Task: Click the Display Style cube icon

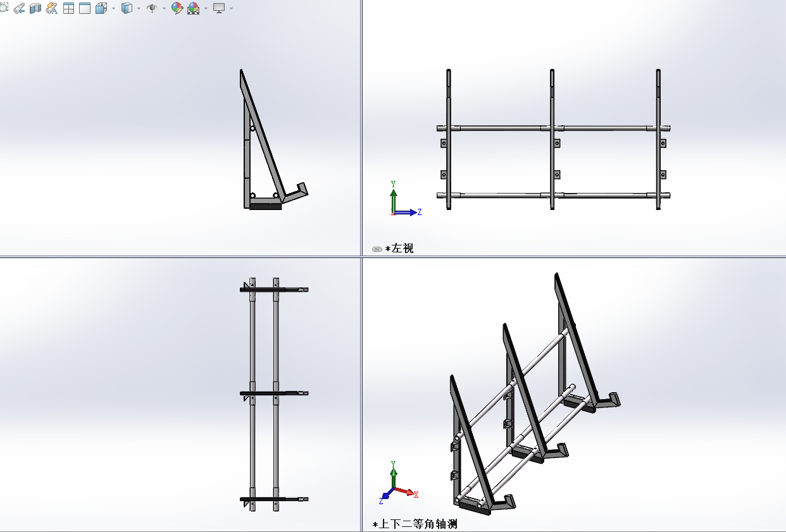Action: [127, 9]
